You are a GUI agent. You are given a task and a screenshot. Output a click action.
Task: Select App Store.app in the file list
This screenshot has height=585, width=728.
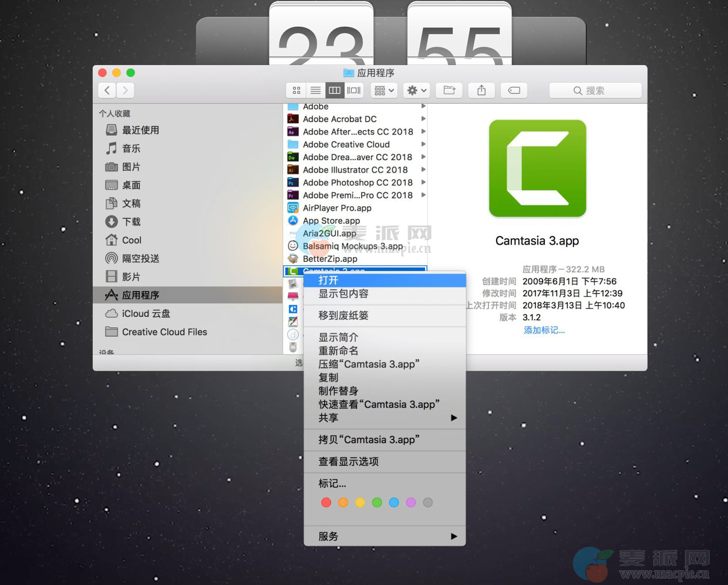pos(355,221)
